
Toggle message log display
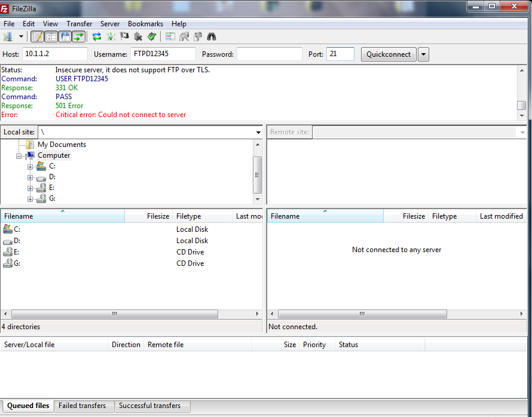click(x=37, y=36)
